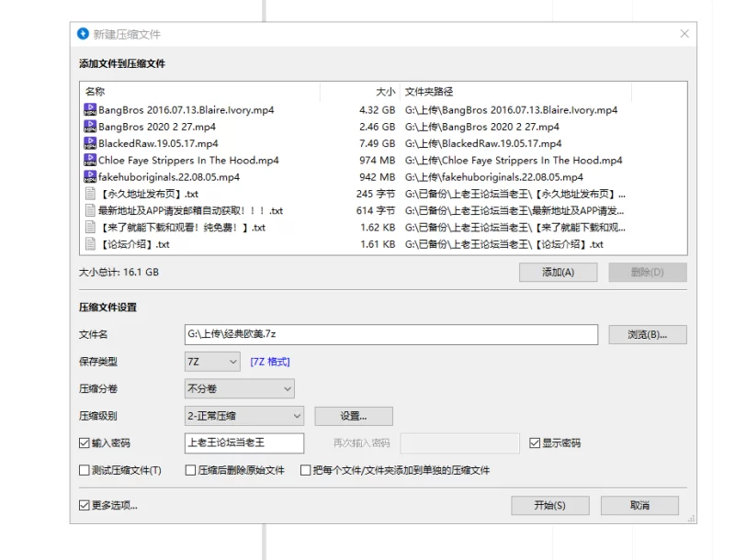Image resolution: width=735 pixels, height=560 pixels.
Task: Click the video icon of BangBros 2020 2 27.mp4
Action: pyautogui.click(x=90, y=127)
